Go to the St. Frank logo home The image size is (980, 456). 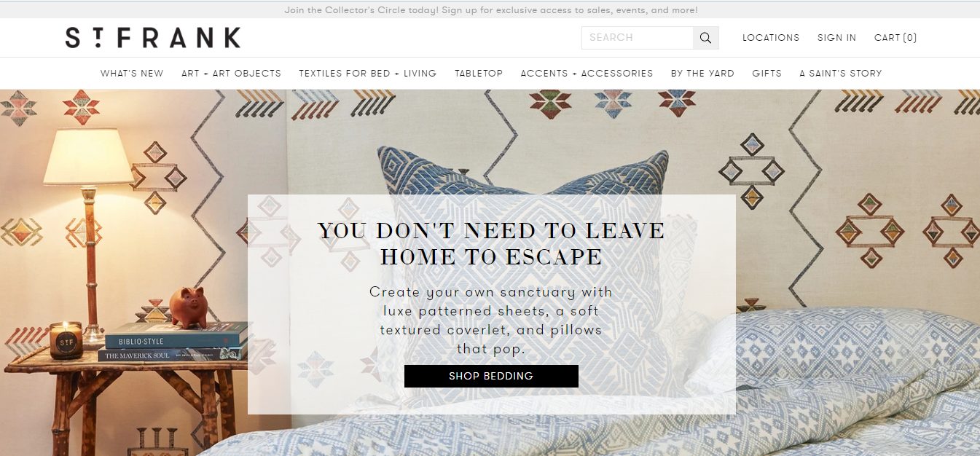153,38
